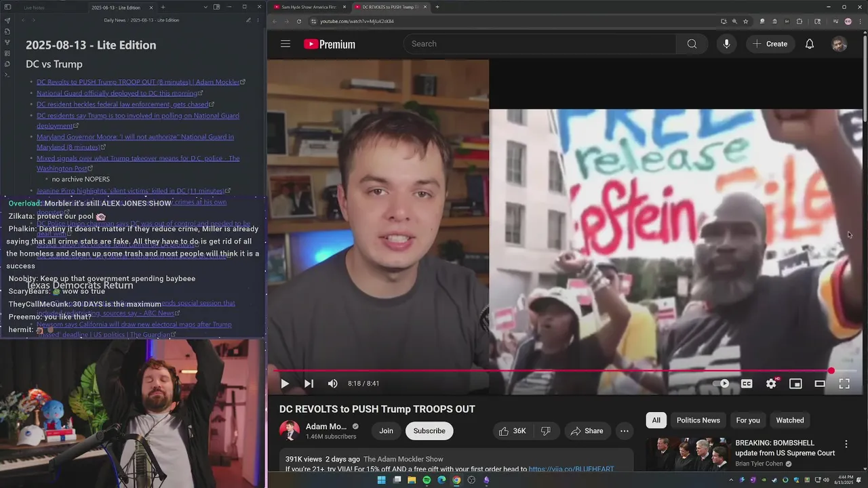Switch to miniplayer mode

pyautogui.click(x=795, y=384)
